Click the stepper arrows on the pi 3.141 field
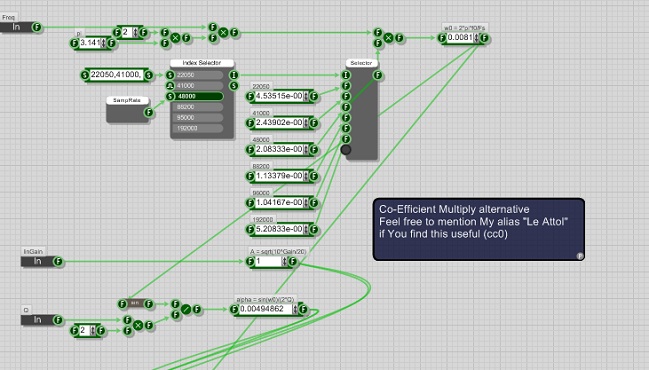The height and width of the screenshot is (370, 649). 103,43
